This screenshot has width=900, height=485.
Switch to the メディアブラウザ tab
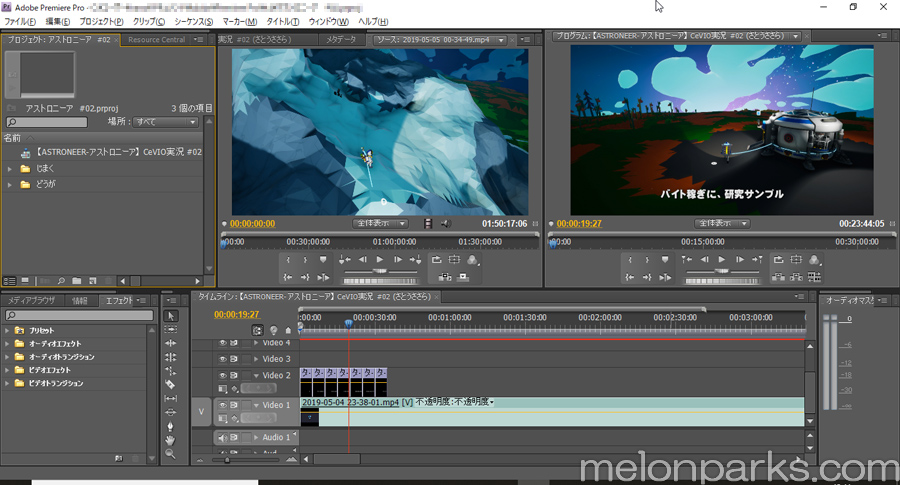(x=32, y=300)
